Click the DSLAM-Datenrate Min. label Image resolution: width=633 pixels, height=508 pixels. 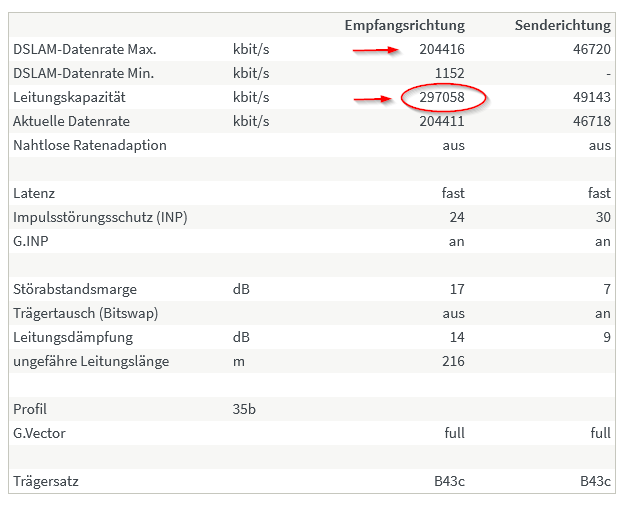(84, 73)
